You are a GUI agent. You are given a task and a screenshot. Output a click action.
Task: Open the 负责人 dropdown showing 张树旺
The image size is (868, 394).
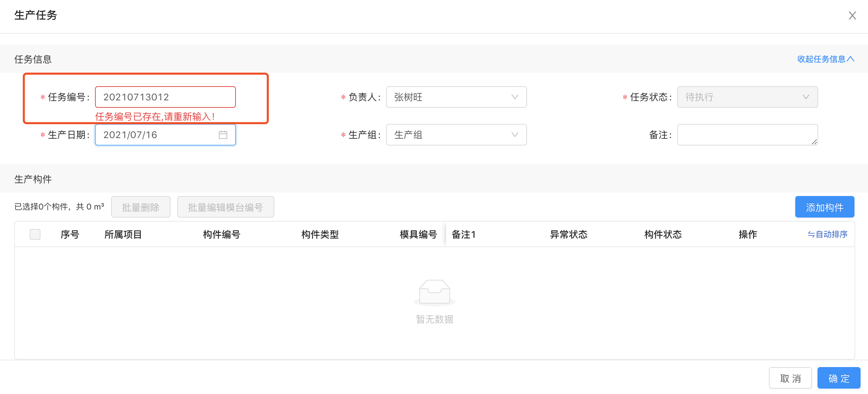456,97
